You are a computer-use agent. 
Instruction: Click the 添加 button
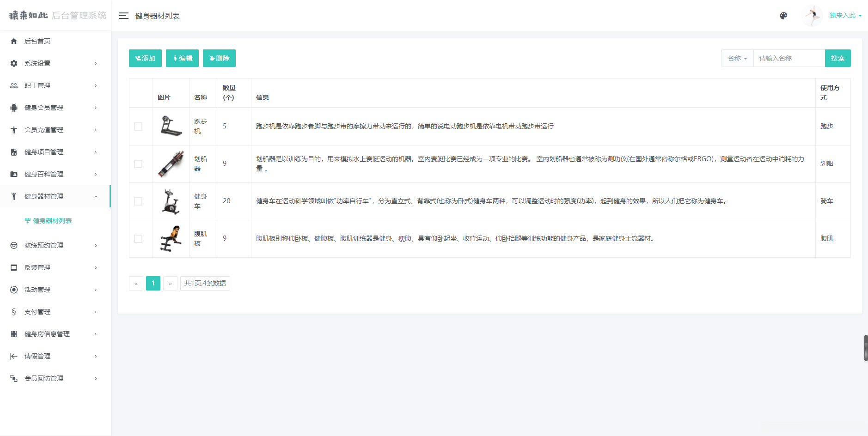145,58
